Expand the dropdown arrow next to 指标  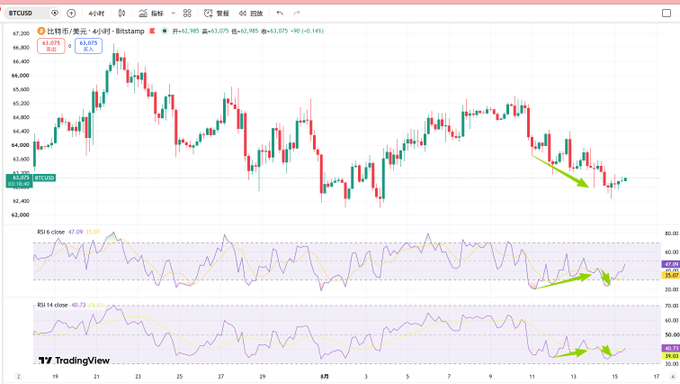(173, 13)
